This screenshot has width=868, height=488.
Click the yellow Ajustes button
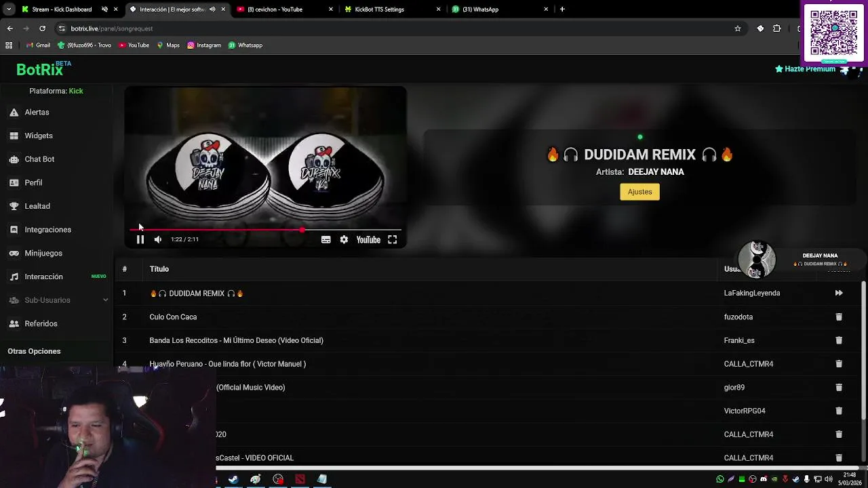coord(639,192)
